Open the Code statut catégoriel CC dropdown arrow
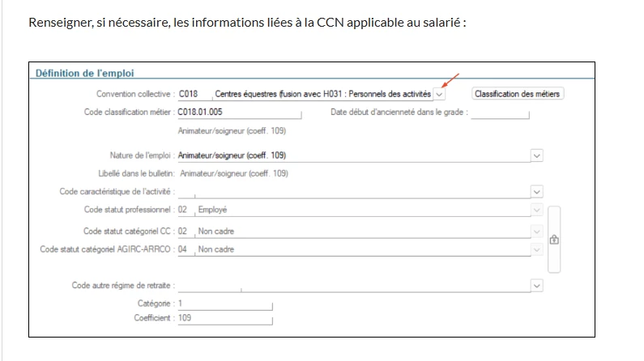 point(536,231)
